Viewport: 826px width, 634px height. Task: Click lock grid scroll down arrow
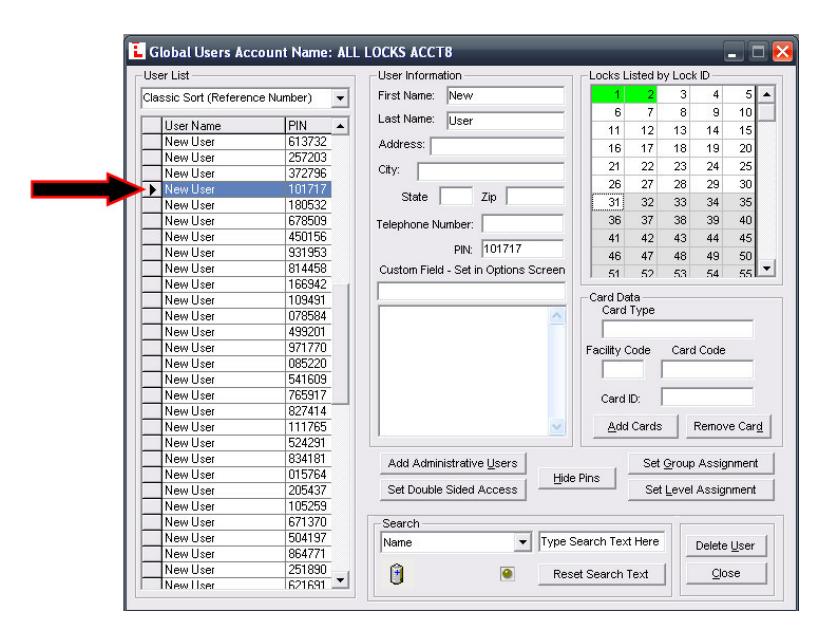pos(766,268)
